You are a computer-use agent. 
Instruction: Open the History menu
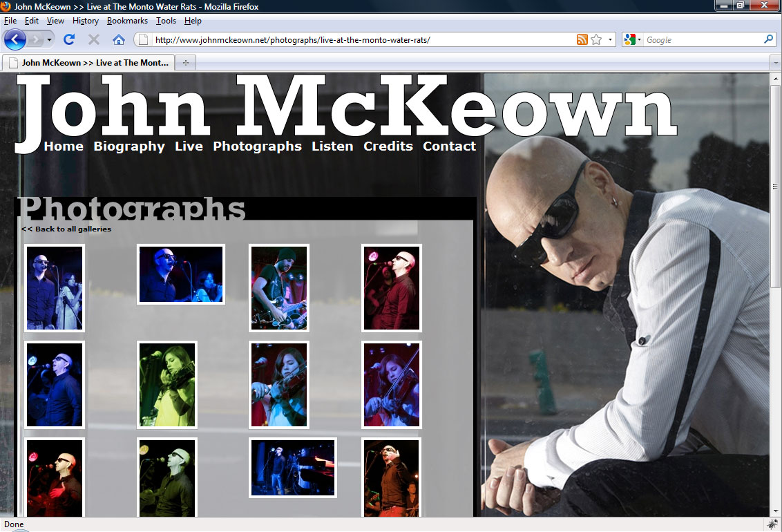click(85, 21)
